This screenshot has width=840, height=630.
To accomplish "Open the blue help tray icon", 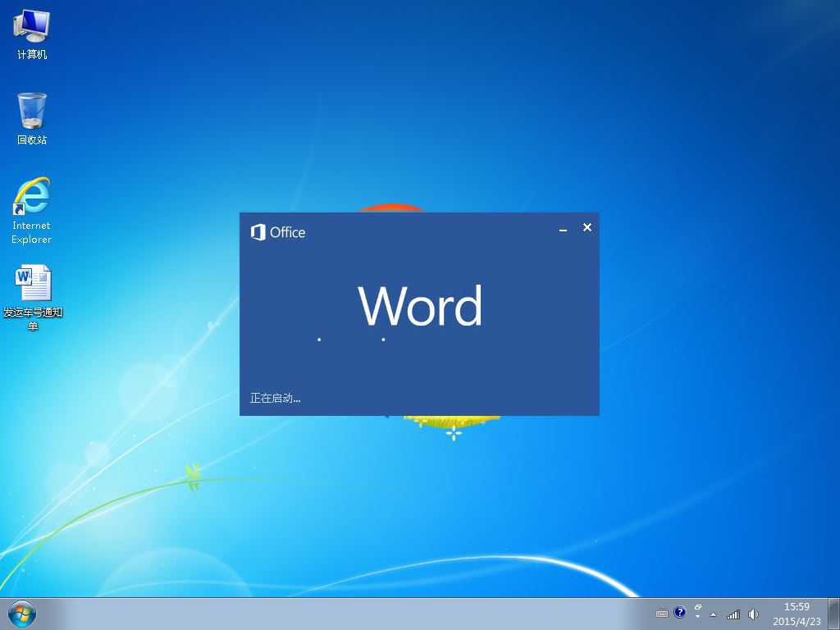I will [x=680, y=612].
